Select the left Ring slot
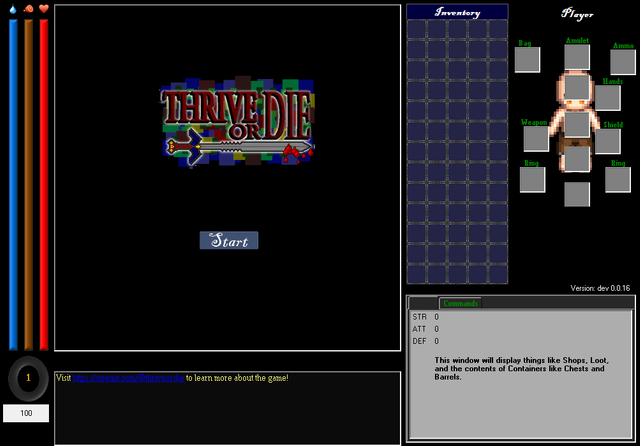This screenshot has height=446, width=640. click(532, 179)
